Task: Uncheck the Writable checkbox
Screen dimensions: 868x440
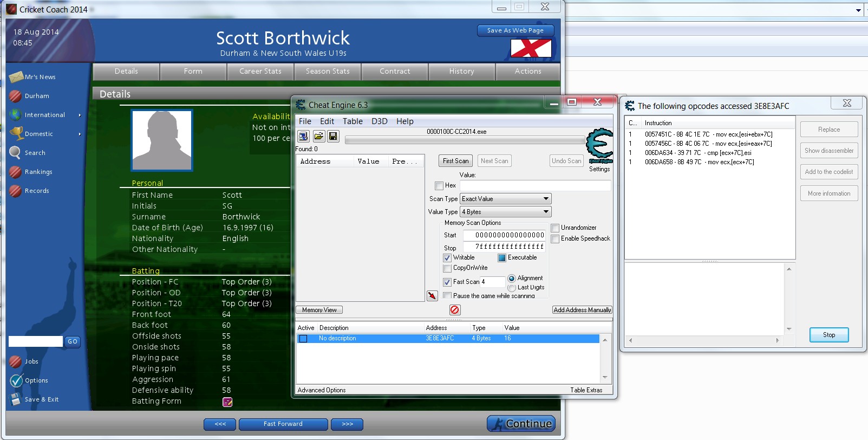Action: (x=447, y=258)
